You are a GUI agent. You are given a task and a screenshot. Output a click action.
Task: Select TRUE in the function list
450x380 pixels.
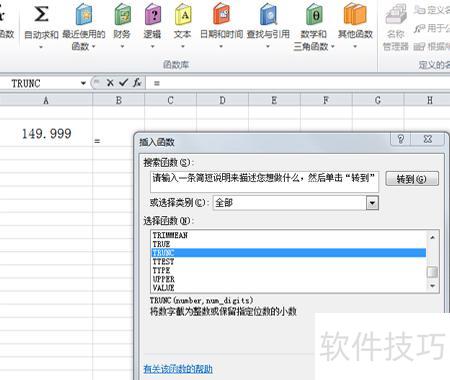point(289,244)
